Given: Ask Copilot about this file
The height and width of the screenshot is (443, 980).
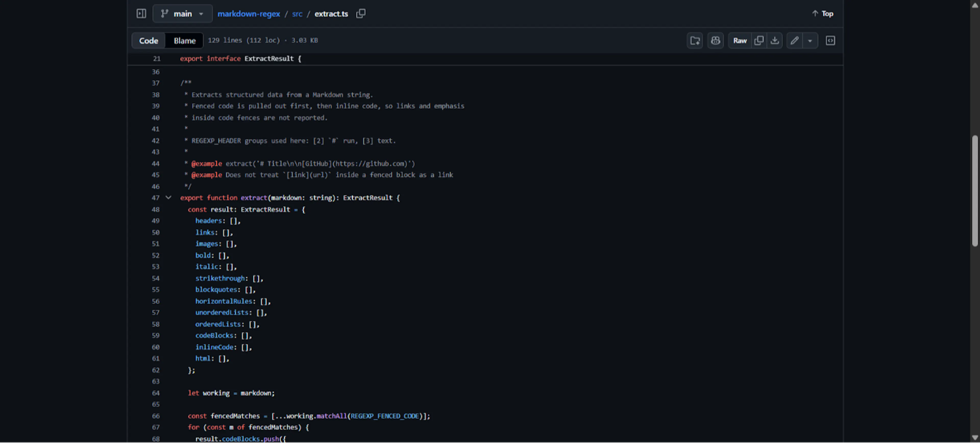Looking at the screenshot, I should tap(715, 41).
